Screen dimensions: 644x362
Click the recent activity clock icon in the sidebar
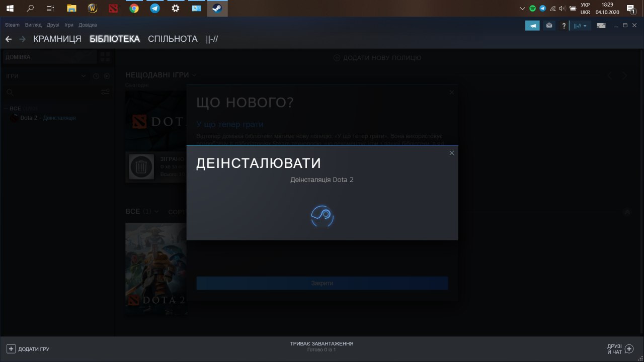click(x=96, y=76)
